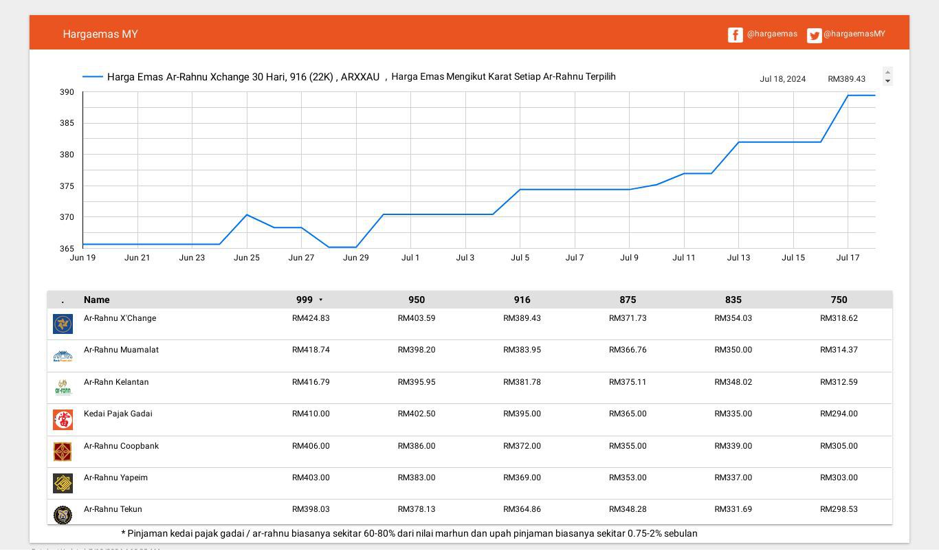Click the Ar-Rahnu X'Change logo icon

(x=63, y=324)
